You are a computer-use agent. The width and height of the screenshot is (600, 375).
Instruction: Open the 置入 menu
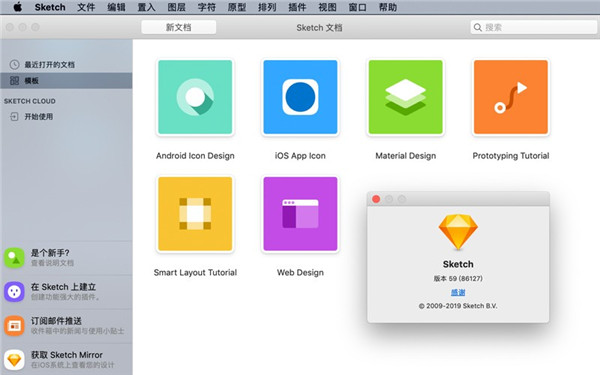coord(147,7)
